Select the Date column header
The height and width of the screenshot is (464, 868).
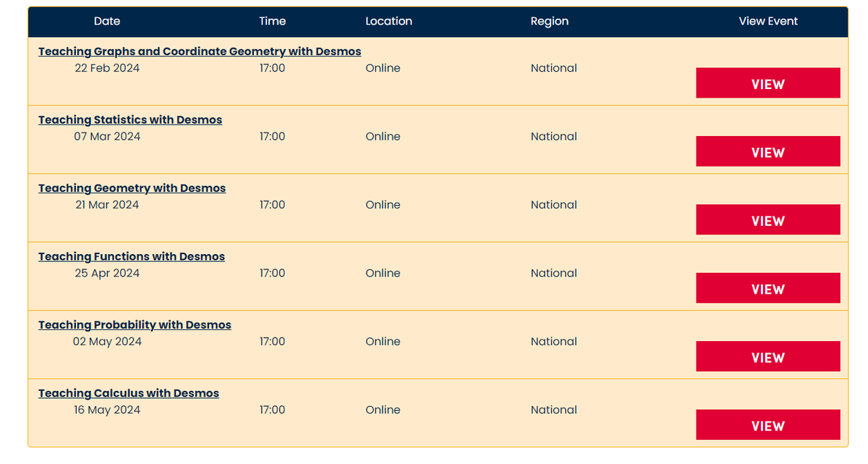(107, 21)
